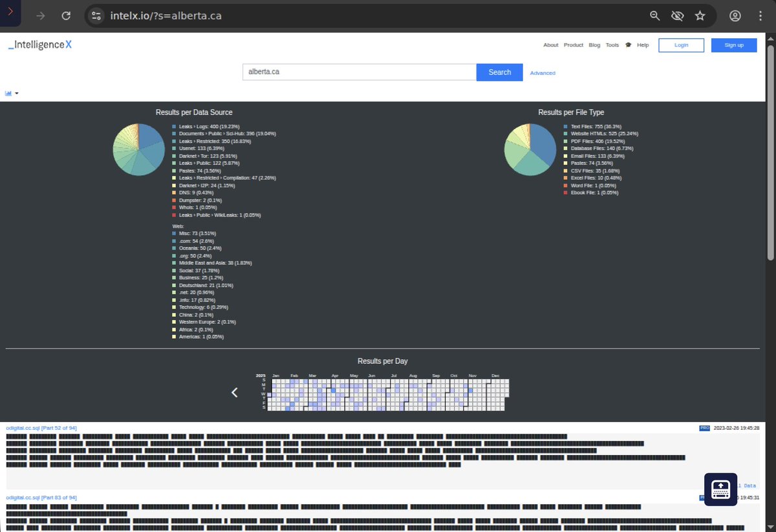776x532 pixels.
Task: Click the Sign up button
Action: (x=734, y=45)
